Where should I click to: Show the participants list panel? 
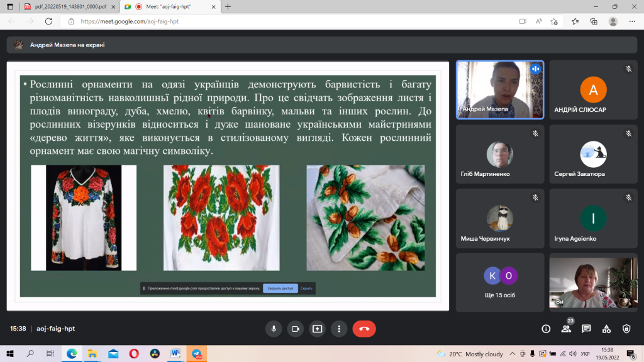click(566, 329)
